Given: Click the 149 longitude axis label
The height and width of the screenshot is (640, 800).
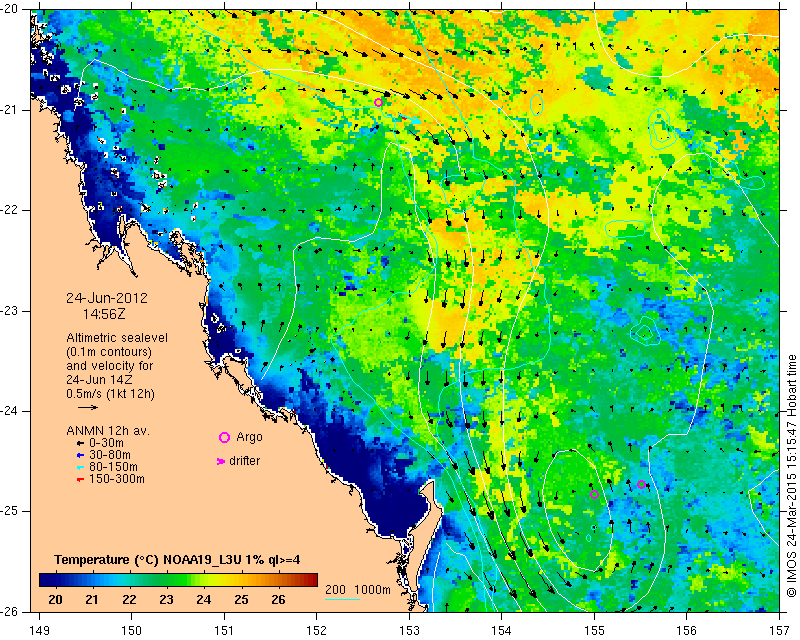Looking at the screenshot, I should pyautogui.click(x=39, y=631).
